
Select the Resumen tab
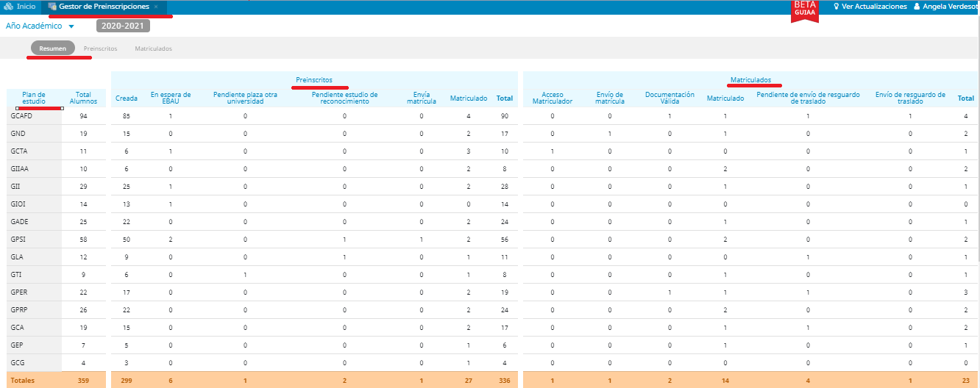point(53,48)
